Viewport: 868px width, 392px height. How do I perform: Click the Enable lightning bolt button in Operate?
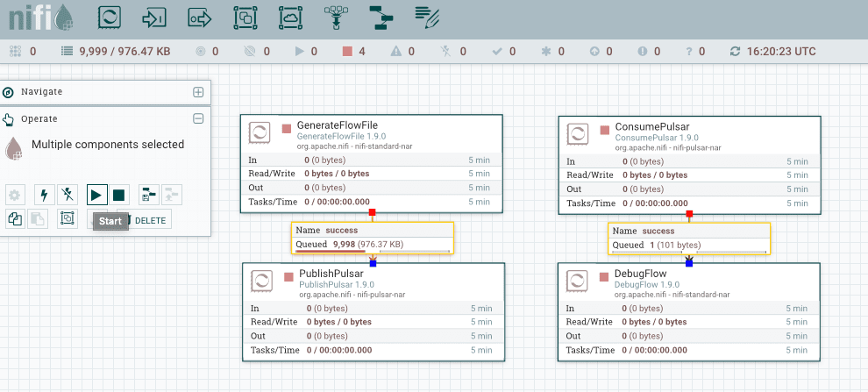pyautogui.click(x=45, y=195)
